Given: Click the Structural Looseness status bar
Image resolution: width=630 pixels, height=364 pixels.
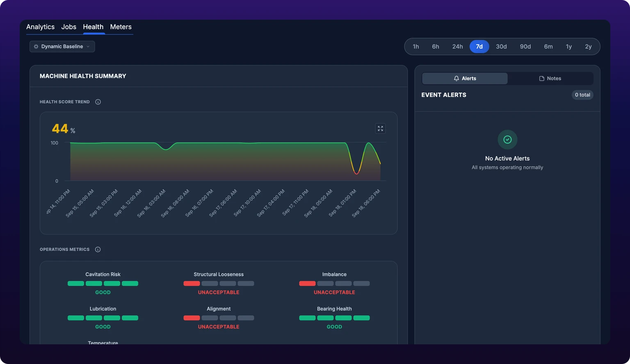Looking at the screenshot, I should click(x=219, y=283).
